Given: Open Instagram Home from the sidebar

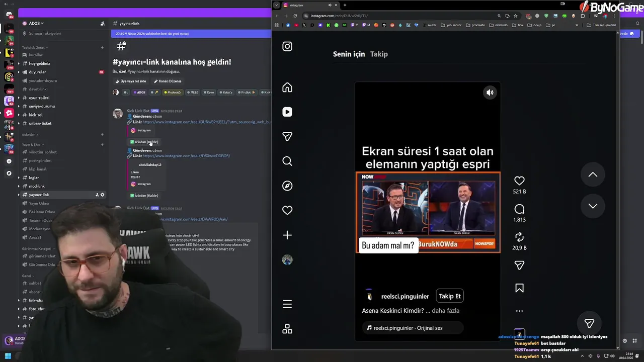Looking at the screenshot, I should pos(287,87).
